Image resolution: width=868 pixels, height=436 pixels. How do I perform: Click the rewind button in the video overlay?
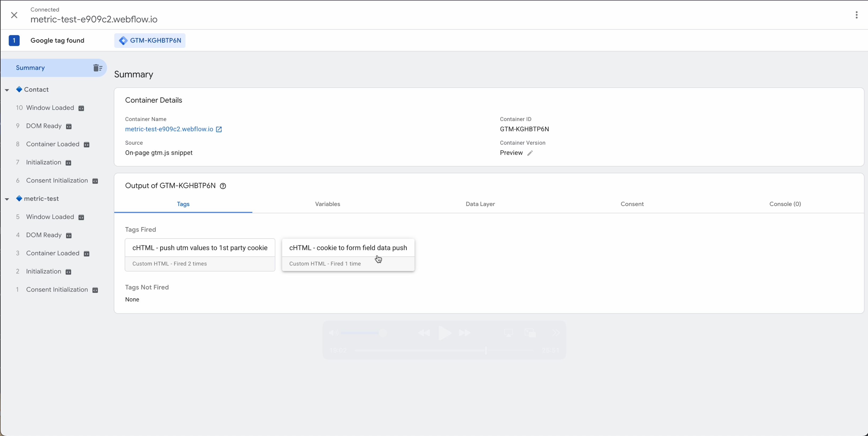424,333
